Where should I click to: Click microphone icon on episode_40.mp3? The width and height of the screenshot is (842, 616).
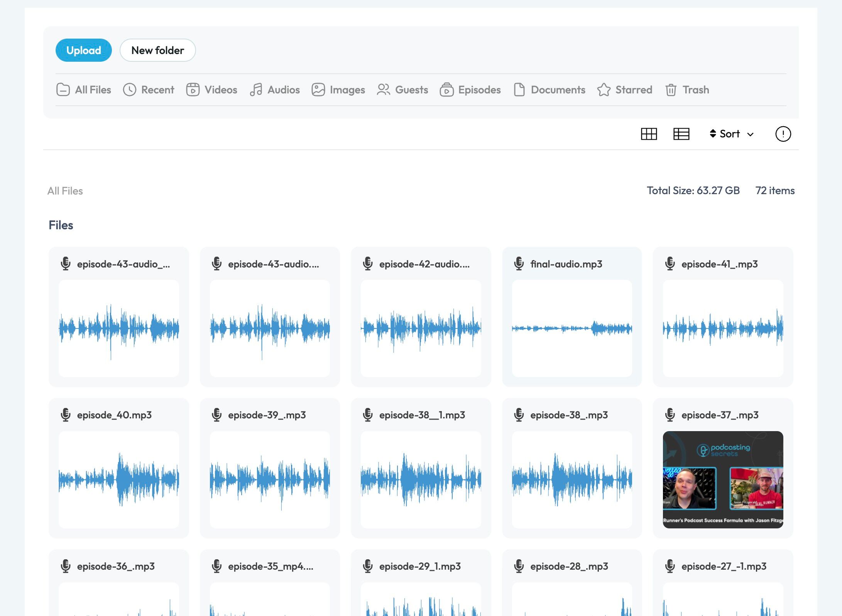click(x=66, y=415)
